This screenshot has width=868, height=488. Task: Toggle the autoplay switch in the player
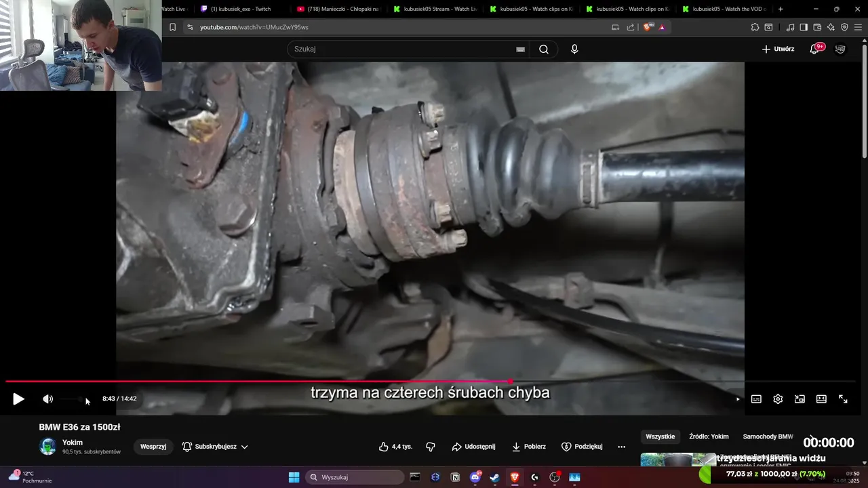click(736, 399)
